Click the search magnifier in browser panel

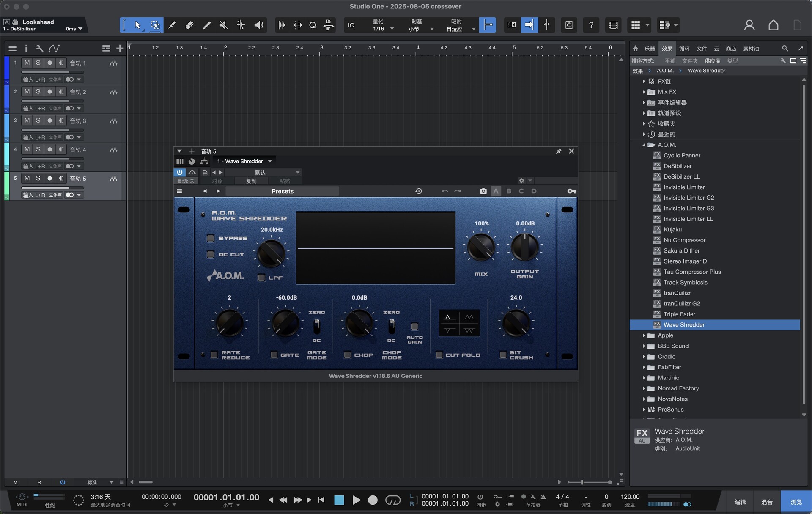(x=785, y=49)
